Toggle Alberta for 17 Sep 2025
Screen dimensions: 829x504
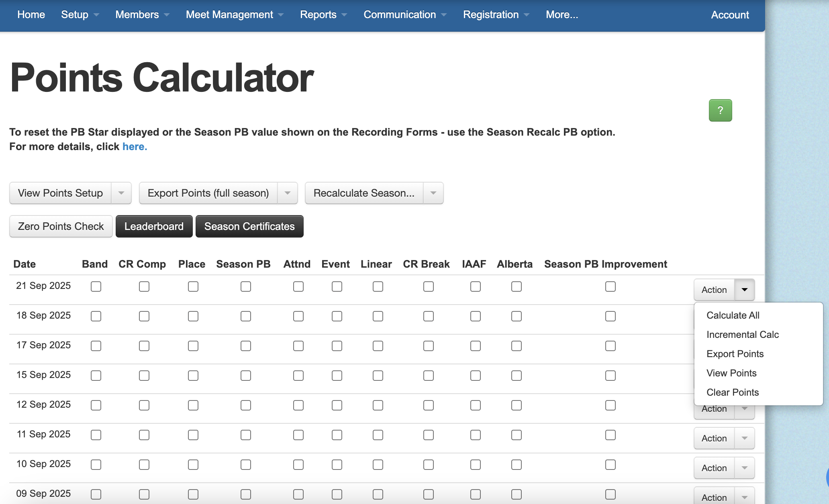tap(517, 346)
